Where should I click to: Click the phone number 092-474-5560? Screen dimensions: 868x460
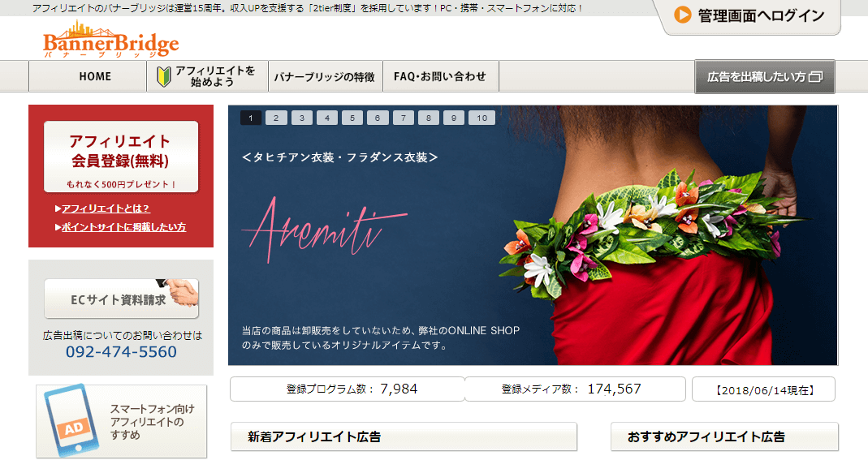(x=121, y=351)
